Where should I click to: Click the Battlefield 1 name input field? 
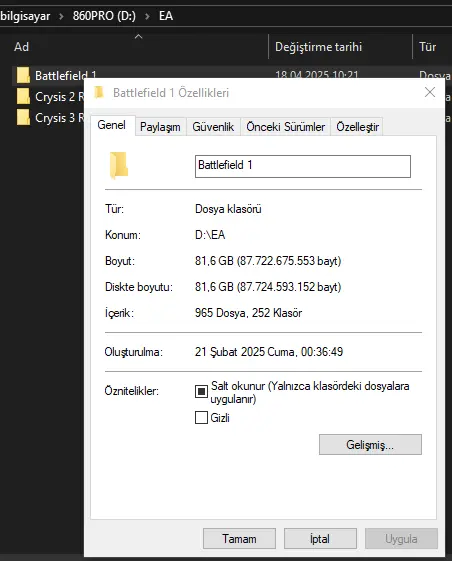(x=303, y=166)
